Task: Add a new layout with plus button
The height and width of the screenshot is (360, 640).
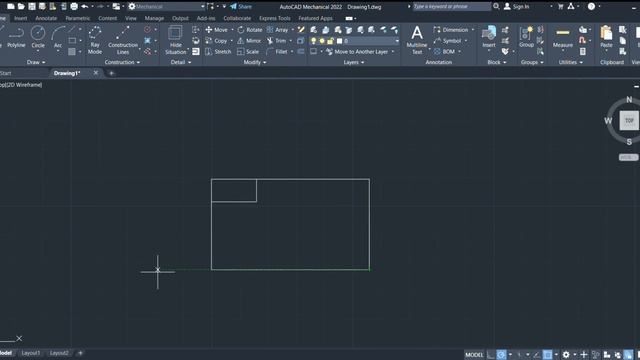Action: point(80,353)
